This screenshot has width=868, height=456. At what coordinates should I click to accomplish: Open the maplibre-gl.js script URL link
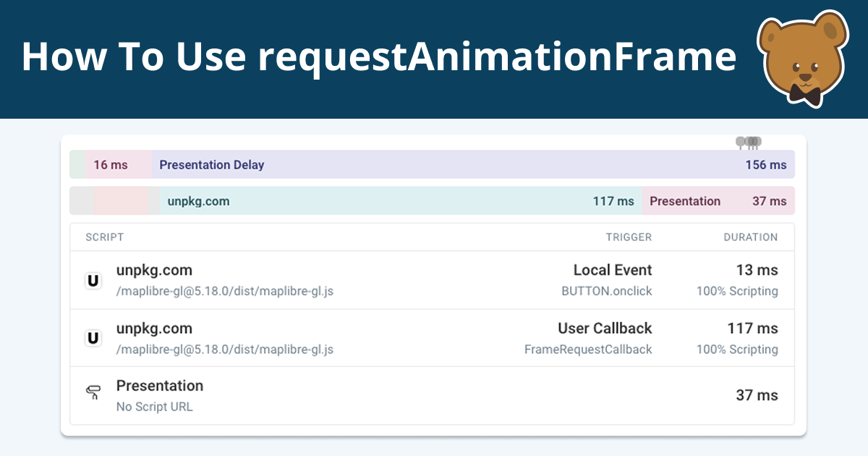pos(226,291)
